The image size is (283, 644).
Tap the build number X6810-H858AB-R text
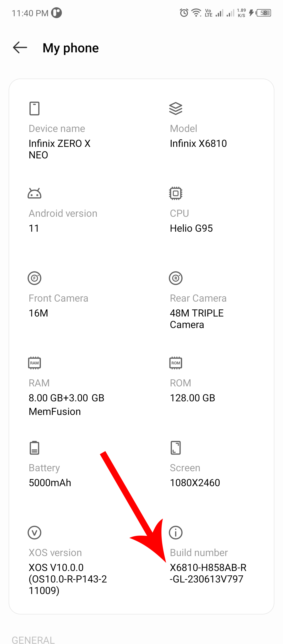tap(208, 568)
